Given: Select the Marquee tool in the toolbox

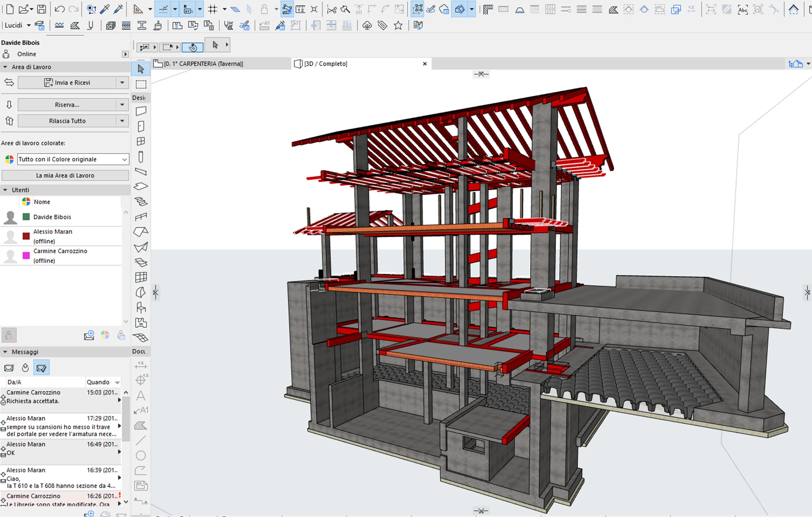Looking at the screenshot, I should (141, 84).
